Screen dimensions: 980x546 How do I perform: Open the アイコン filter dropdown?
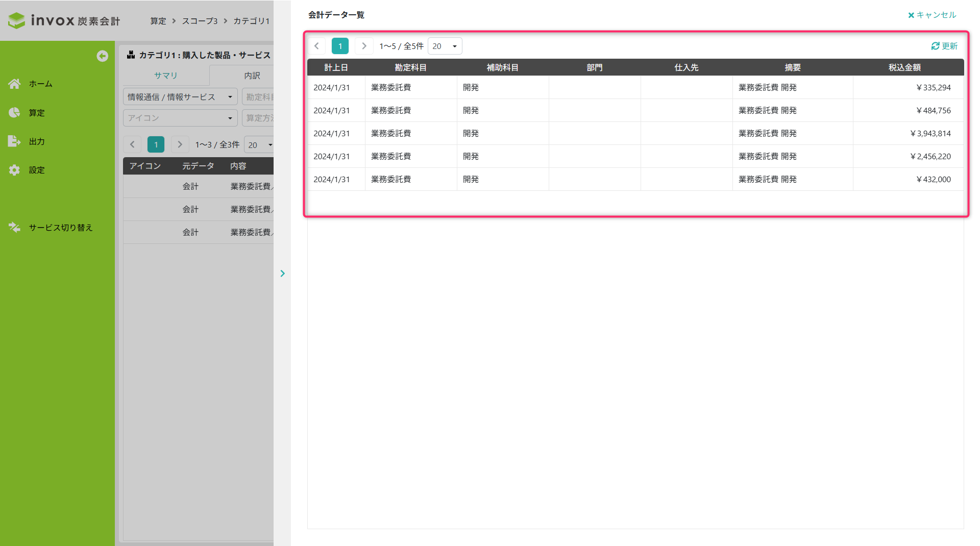pyautogui.click(x=180, y=118)
